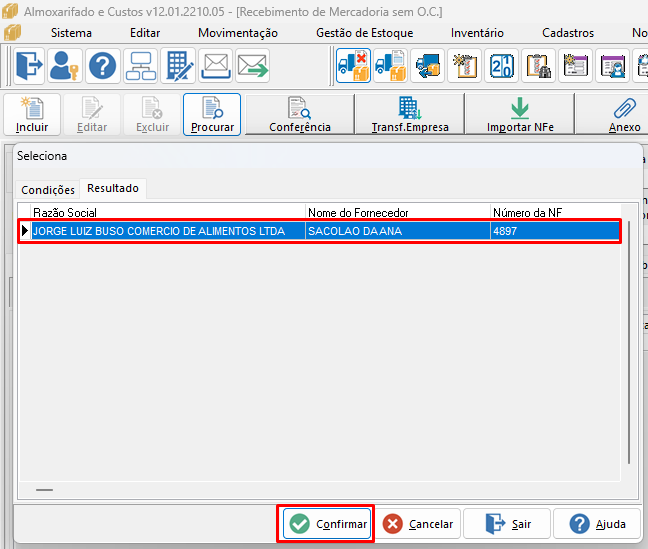The image size is (648, 549).
Task: Click the new checklist clipboard icon
Action: (465, 66)
